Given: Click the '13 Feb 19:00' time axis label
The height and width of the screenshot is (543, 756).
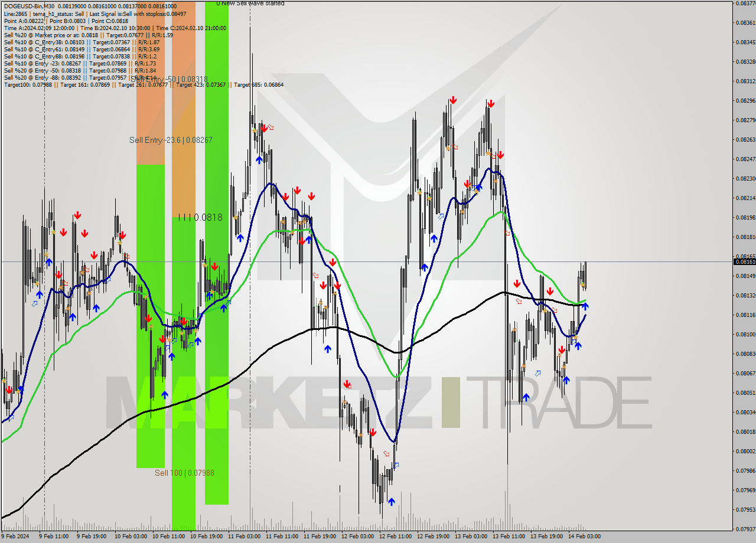Looking at the screenshot, I should (x=546, y=536).
